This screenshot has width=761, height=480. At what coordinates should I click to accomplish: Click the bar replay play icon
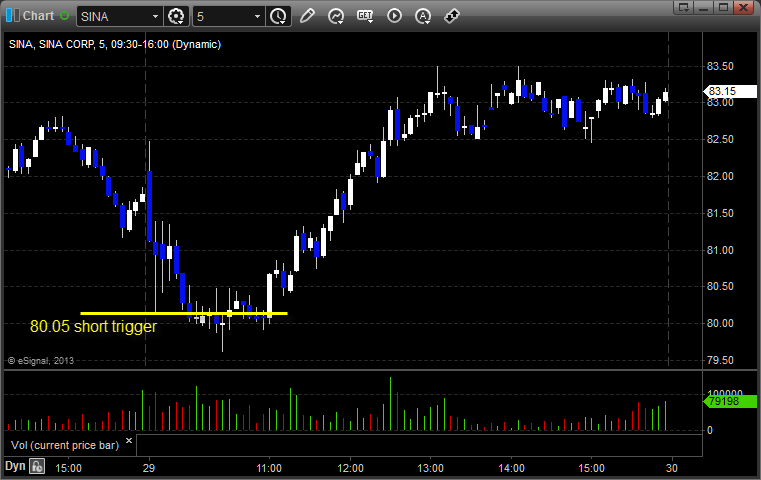pyautogui.click(x=394, y=16)
